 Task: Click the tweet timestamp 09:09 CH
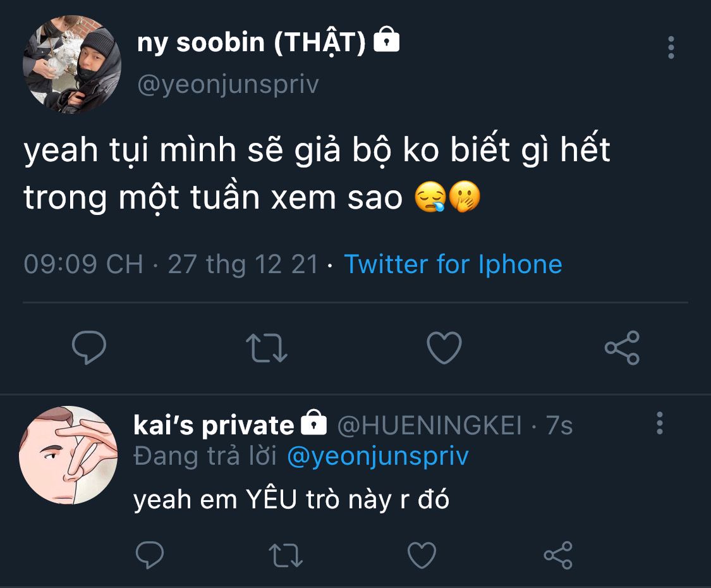83,264
